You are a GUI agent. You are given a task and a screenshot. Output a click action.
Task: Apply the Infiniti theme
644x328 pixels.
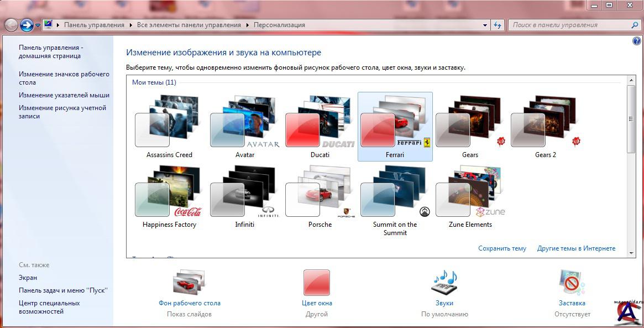point(244,196)
